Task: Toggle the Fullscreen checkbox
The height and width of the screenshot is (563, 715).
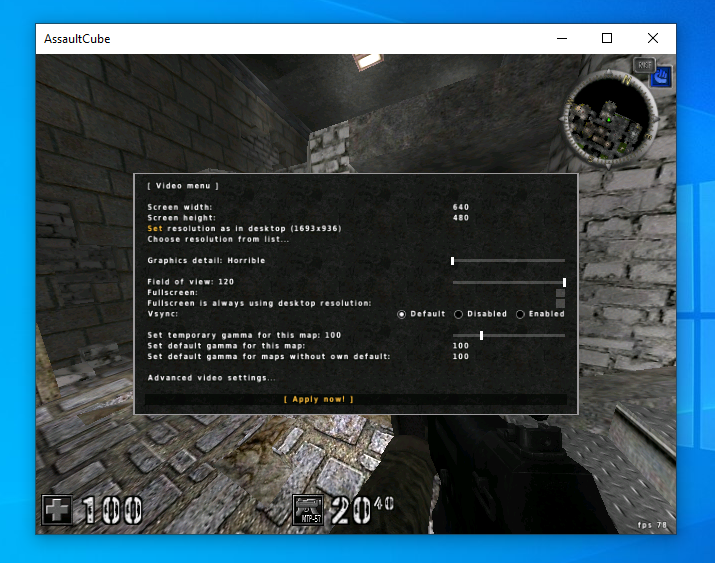Action: tap(560, 292)
